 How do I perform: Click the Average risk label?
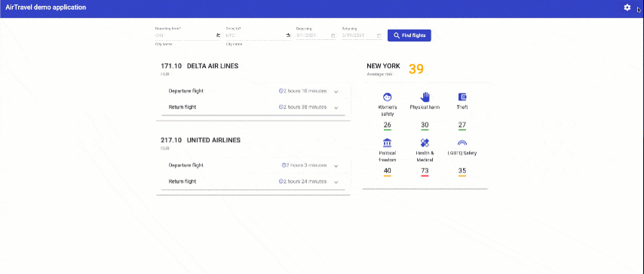coord(379,75)
